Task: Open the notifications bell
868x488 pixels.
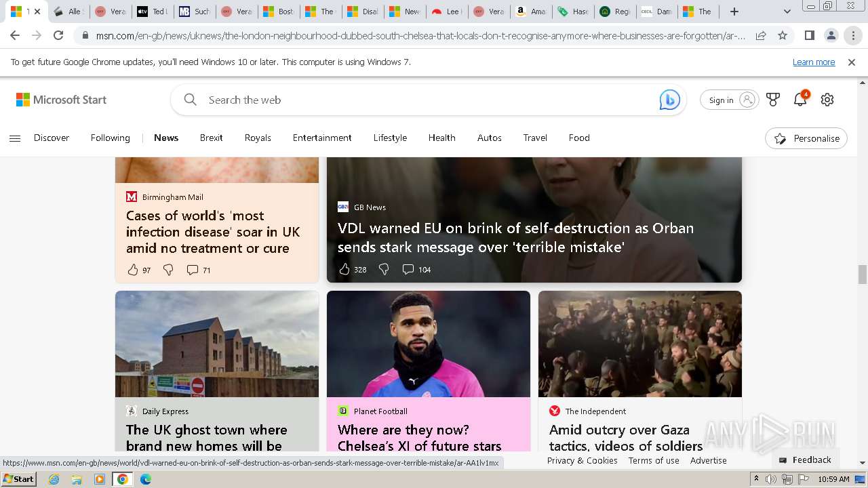Action: click(x=800, y=99)
